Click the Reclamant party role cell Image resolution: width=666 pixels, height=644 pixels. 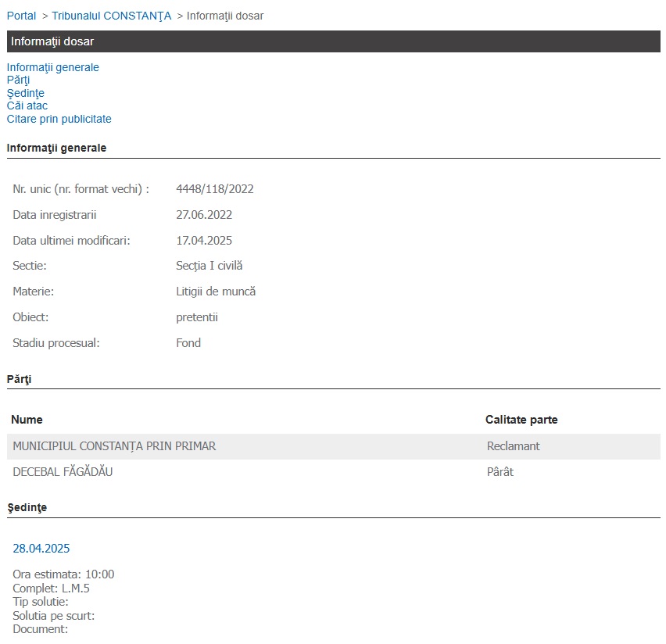point(513,446)
